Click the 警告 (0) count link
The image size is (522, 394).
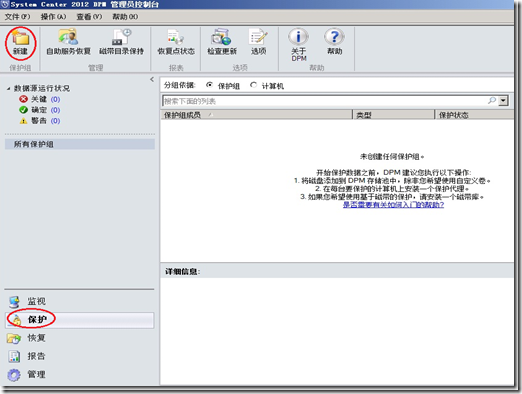(55, 121)
